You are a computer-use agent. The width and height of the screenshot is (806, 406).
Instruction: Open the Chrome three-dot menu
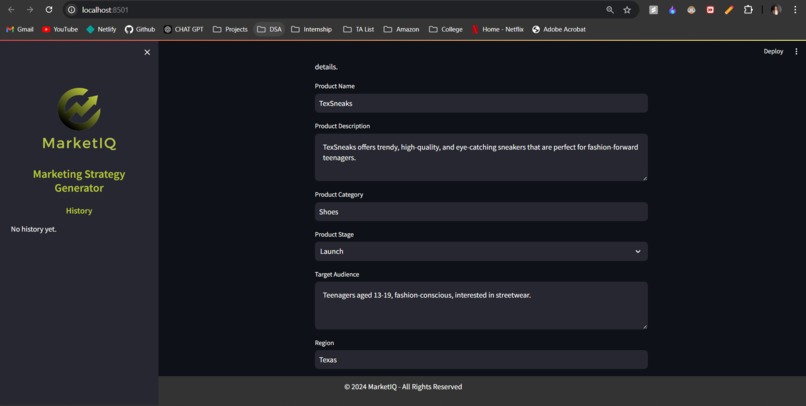tap(795, 10)
